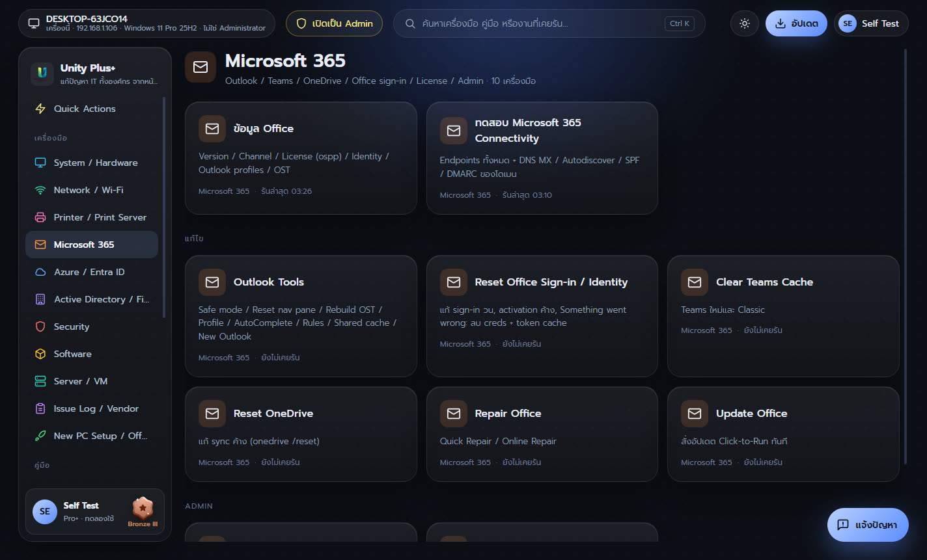Click the sidebar vertical scrollbar
Viewport: 927px width, 560px height.
[164, 207]
